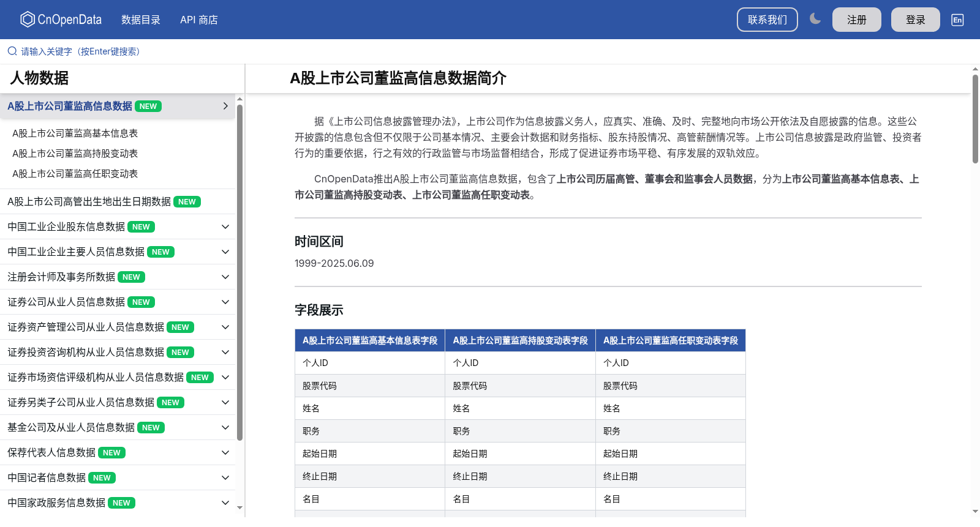Click the 时间区间 section heading
This screenshot has height=527, width=980.
tap(319, 241)
